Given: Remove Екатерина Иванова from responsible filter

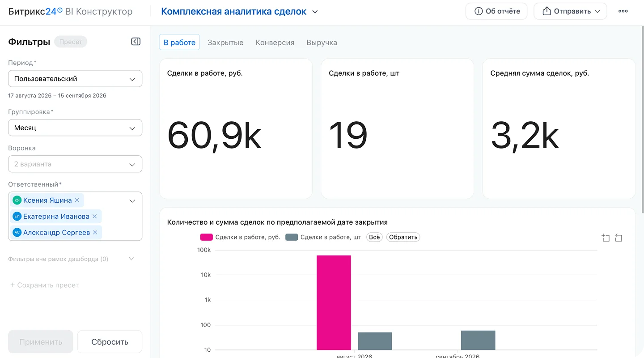Looking at the screenshot, I should (x=94, y=216).
